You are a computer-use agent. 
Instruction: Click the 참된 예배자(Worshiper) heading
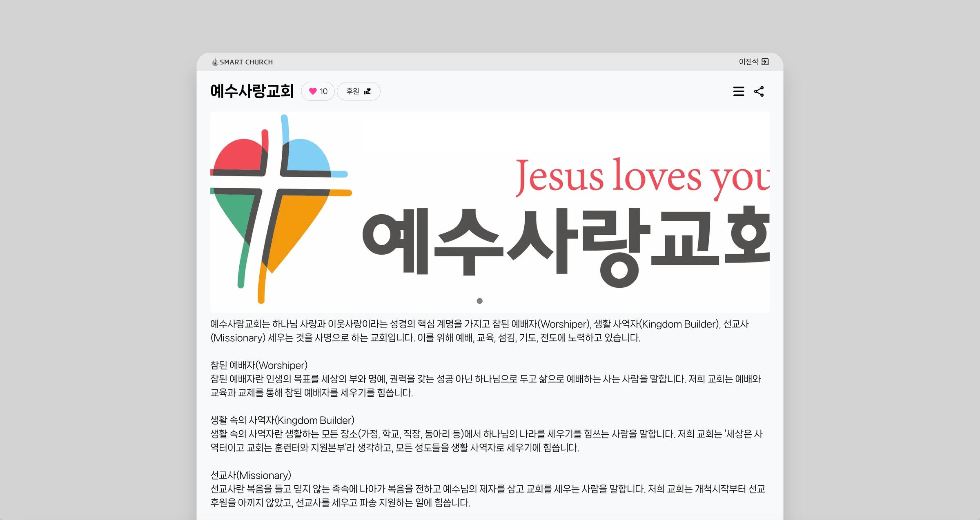[x=259, y=365]
